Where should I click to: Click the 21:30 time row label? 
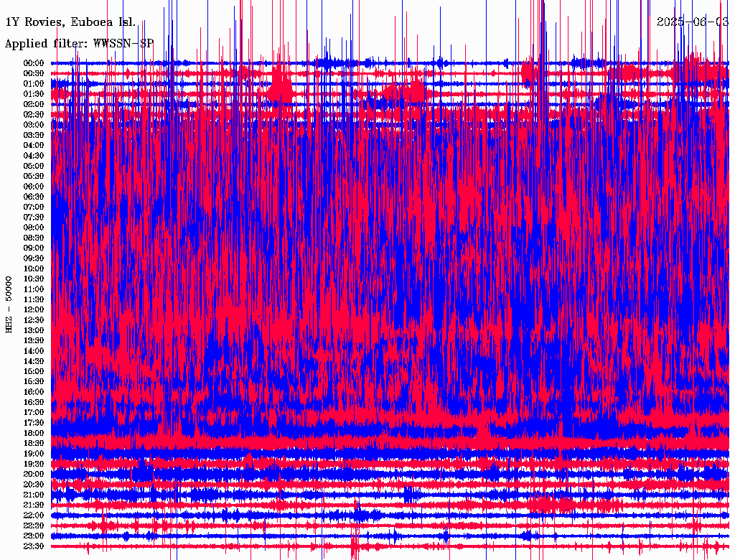[34, 505]
